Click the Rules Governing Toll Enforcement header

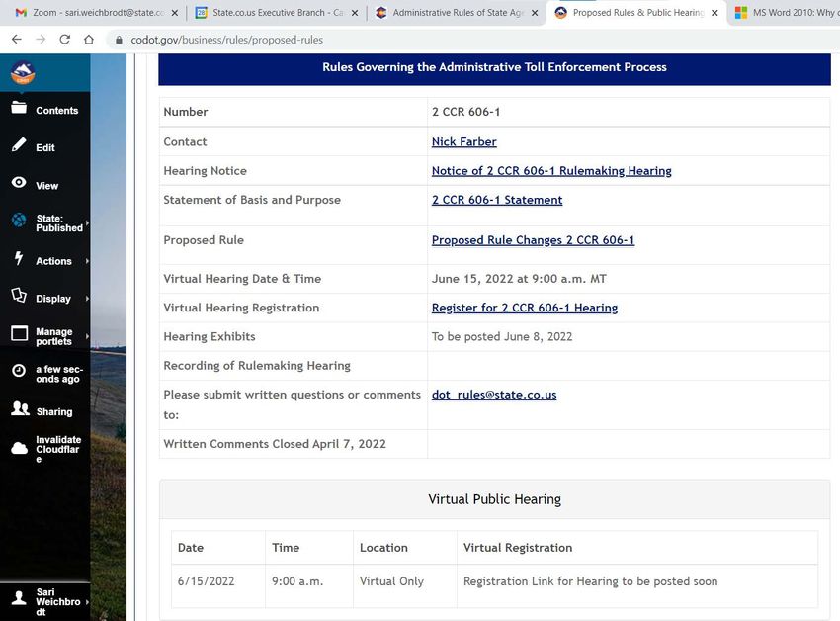click(494, 67)
